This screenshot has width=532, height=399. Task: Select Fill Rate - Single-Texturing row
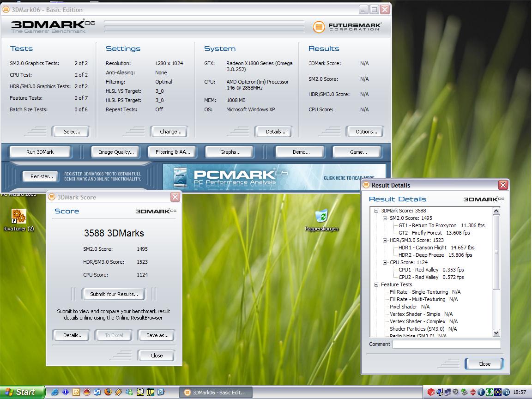(425, 292)
